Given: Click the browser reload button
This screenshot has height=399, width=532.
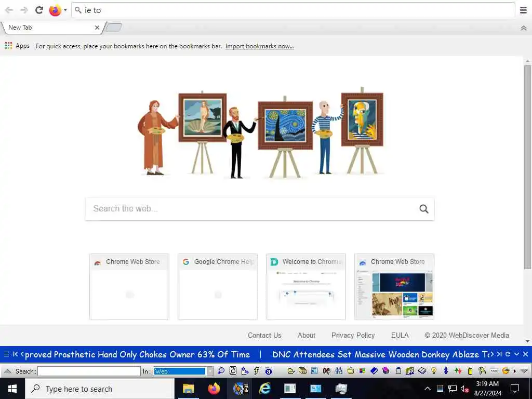Looking at the screenshot, I should click(x=39, y=10).
